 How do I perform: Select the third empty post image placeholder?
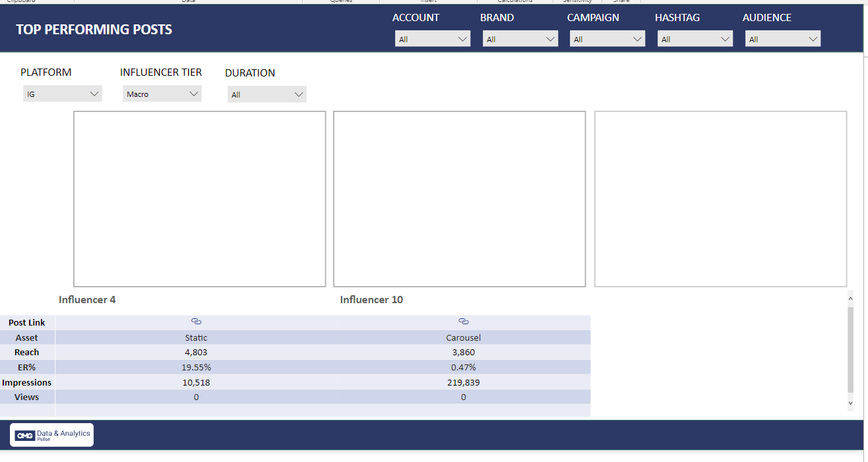(x=721, y=199)
